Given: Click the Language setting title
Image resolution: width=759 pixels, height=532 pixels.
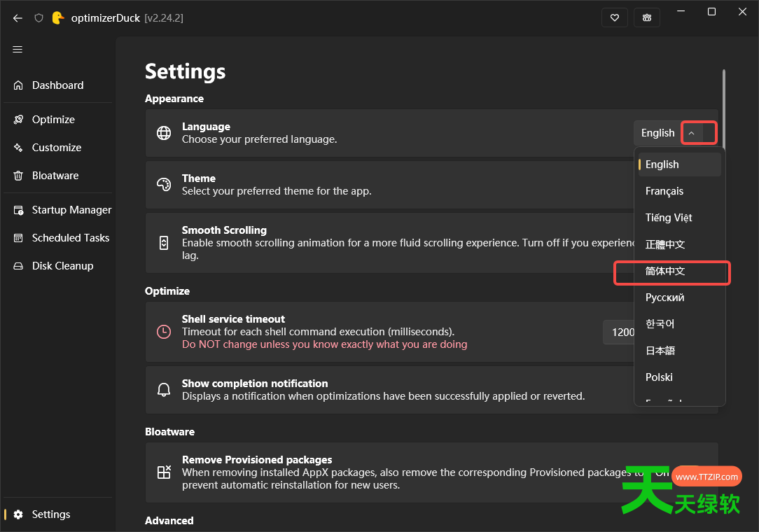Looking at the screenshot, I should click(207, 127).
